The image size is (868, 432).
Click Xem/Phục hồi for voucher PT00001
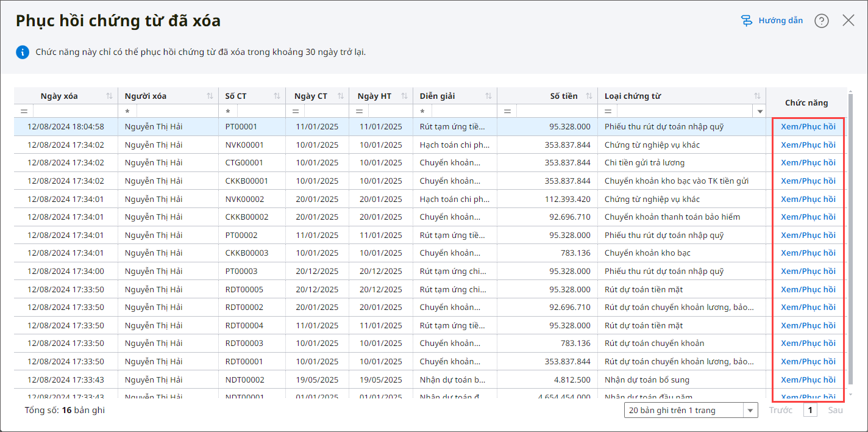click(x=808, y=127)
